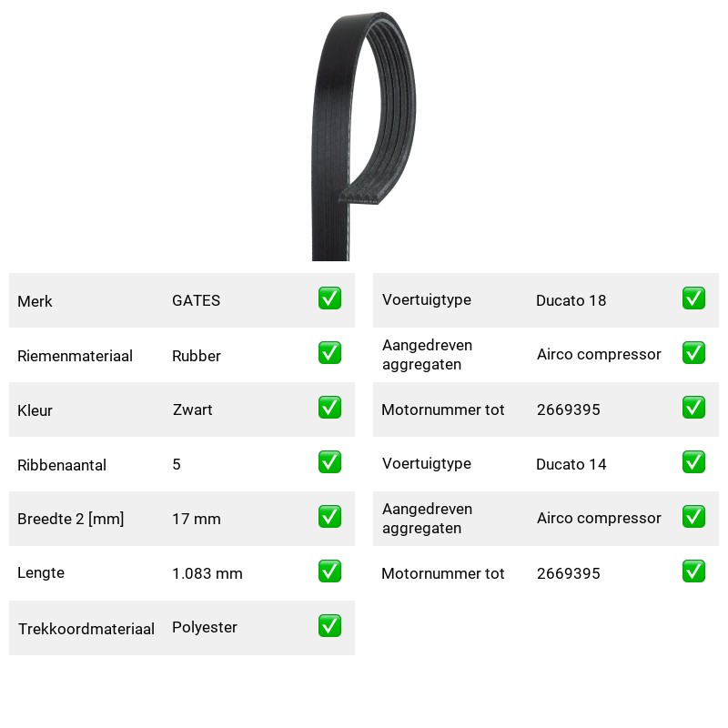Click the Trekkoordmateriaal label
This screenshot has width=728, height=728.
pyautogui.click(x=86, y=629)
